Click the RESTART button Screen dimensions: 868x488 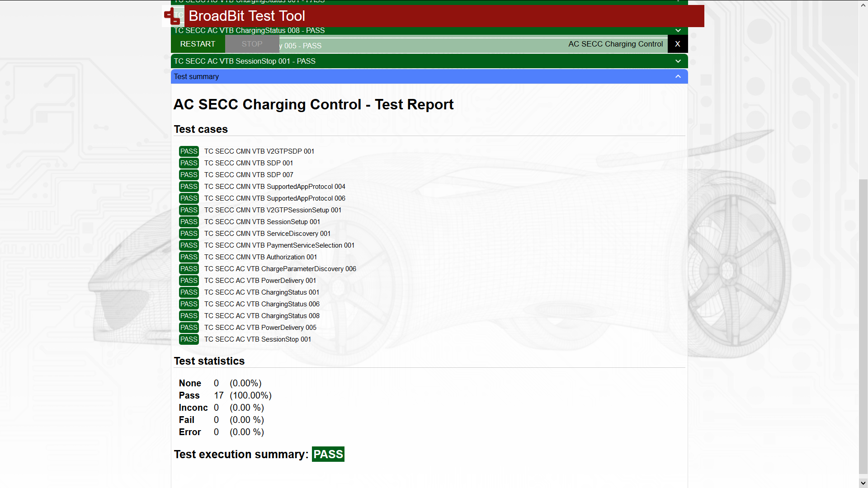pyautogui.click(x=198, y=44)
